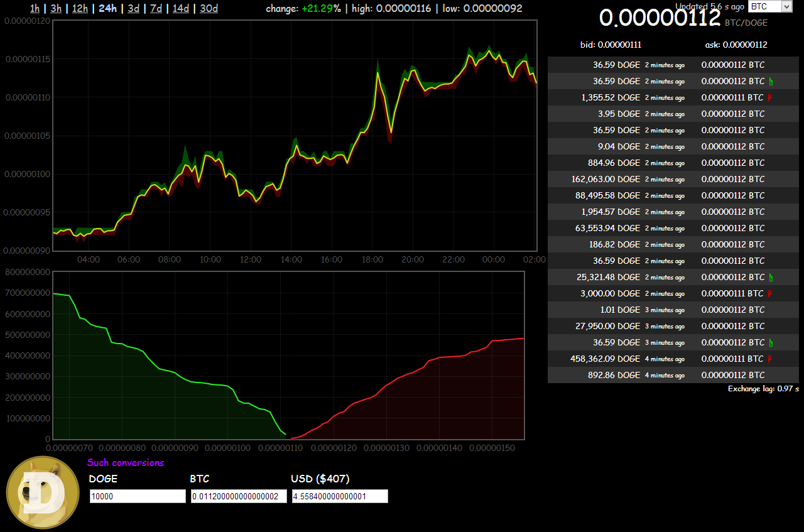The image size is (804, 532).
Task: Click red marker on 1,355.52 DOGE trade
Action: pos(769,97)
